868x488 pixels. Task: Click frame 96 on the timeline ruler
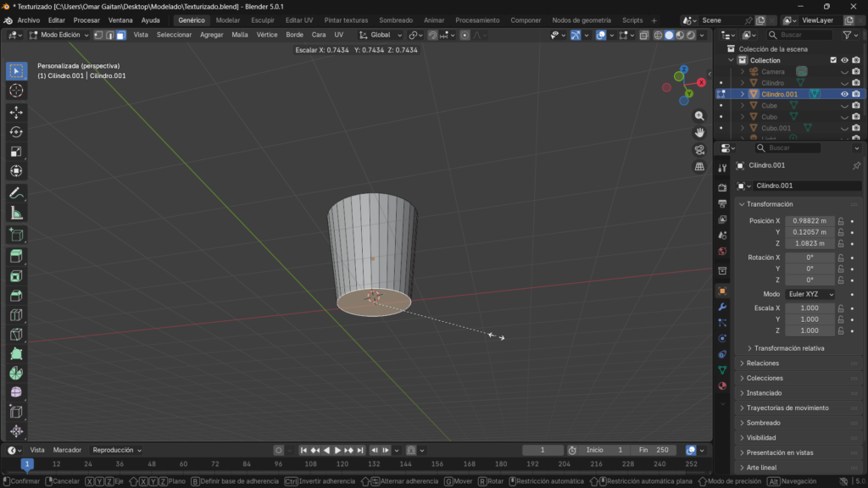click(279, 464)
